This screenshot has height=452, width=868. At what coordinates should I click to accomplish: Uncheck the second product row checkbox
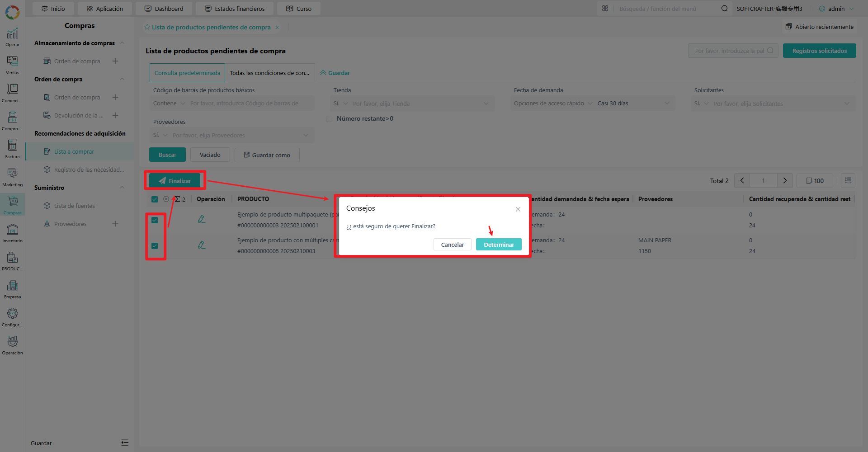(155, 246)
